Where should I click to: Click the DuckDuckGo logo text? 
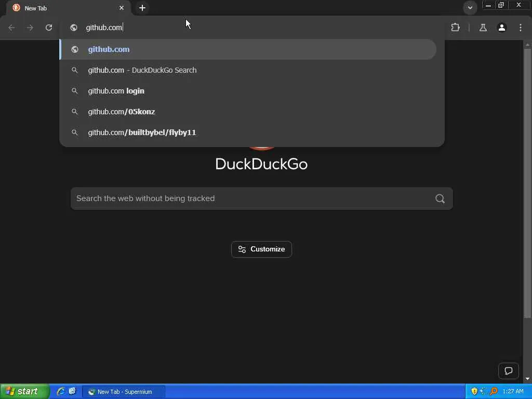coord(262,164)
